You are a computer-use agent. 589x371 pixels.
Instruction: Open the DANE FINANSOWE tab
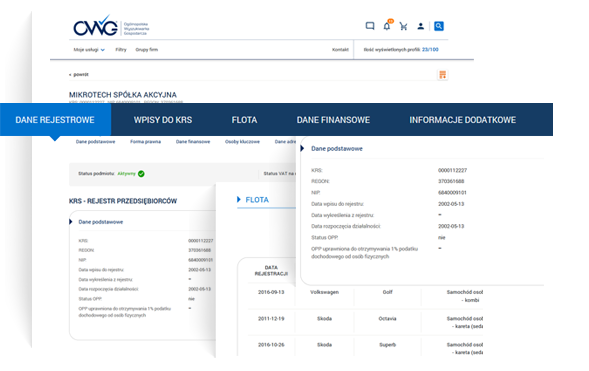pyautogui.click(x=333, y=120)
